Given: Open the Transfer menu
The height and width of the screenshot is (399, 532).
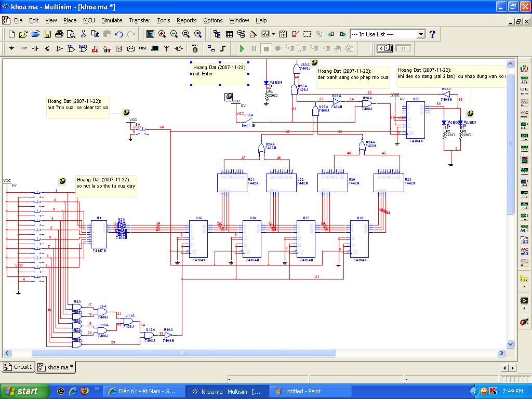Looking at the screenshot, I should (x=139, y=20).
